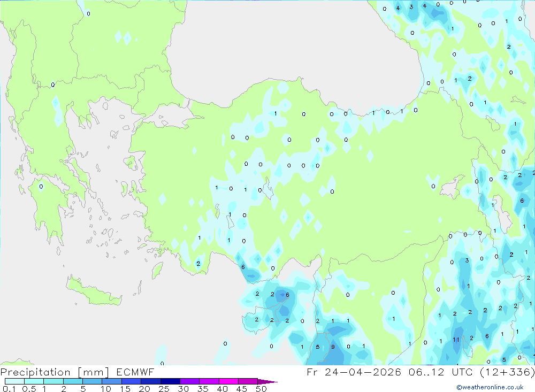Click the '20' legend label
This screenshot has height=392, width=535.
pyautogui.click(x=144, y=389)
